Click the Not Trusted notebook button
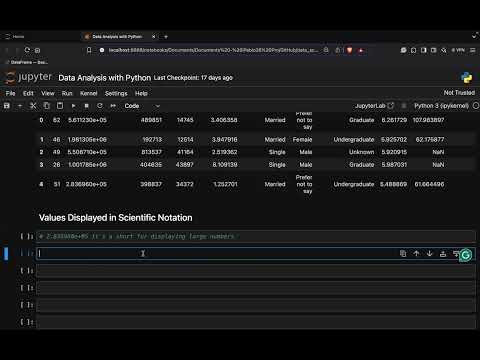480x360 pixels. [x=459, y=93]
